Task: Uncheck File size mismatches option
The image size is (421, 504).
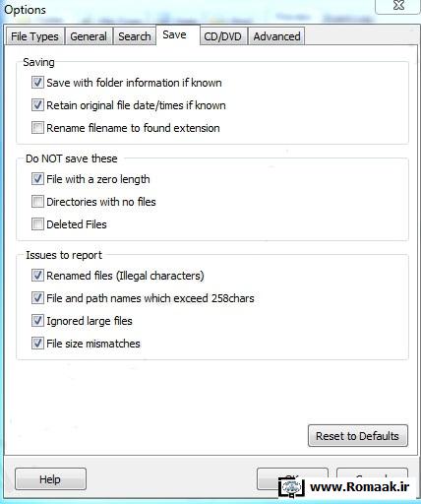Action: [37, 344]
